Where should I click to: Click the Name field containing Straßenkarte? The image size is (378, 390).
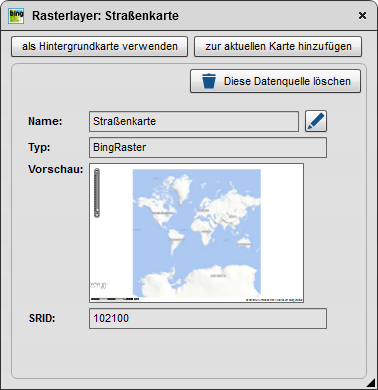coord(194,121)
